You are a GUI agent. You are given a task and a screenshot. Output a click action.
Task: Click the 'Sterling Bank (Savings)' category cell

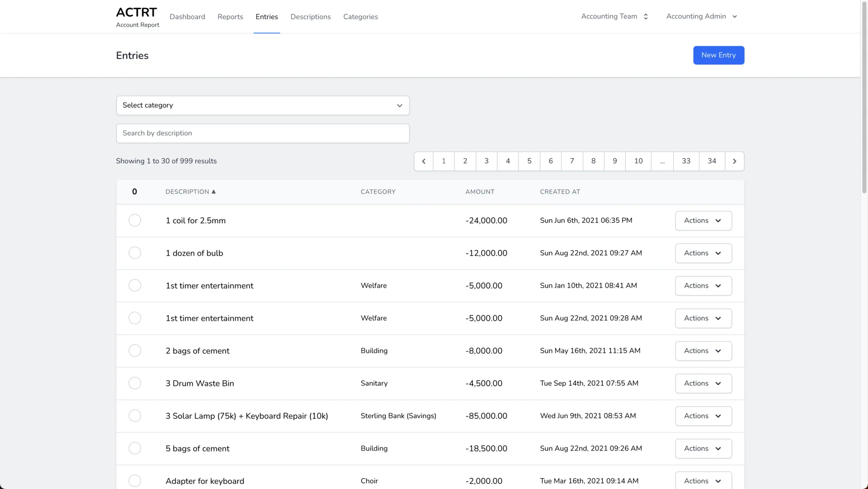coord(398,416)
